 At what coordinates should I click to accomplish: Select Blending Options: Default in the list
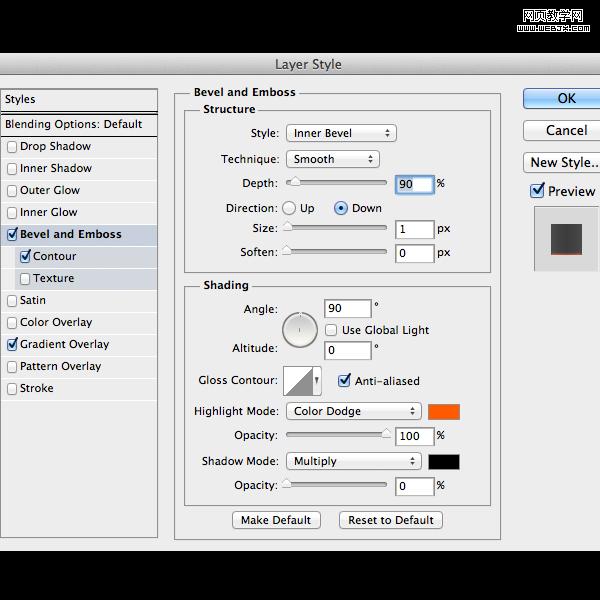(79, 124)
